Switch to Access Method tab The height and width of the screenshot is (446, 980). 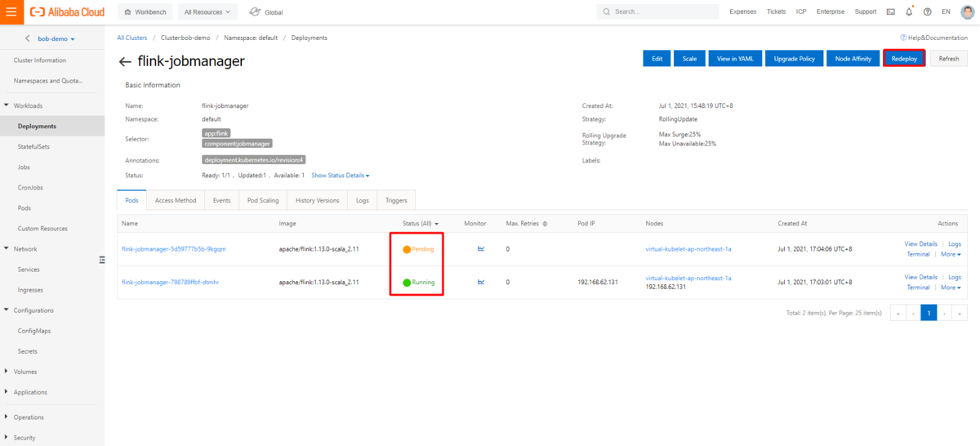click(176, 200)
